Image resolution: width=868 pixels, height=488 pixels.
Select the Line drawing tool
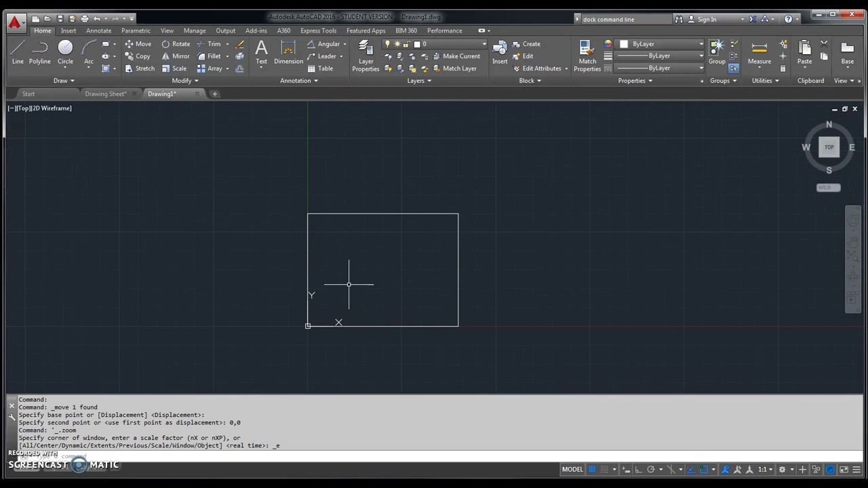point(18,53)
